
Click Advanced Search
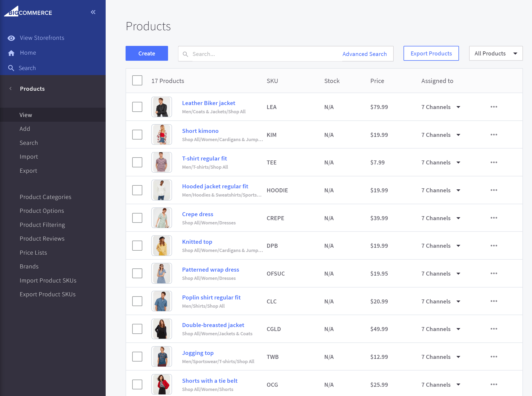(364, 54)
